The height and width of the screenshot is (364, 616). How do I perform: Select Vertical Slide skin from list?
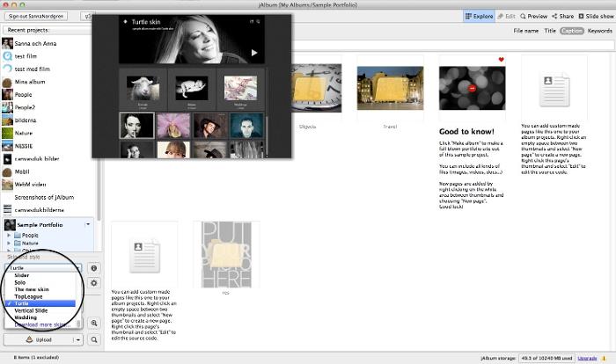(33, 310)
